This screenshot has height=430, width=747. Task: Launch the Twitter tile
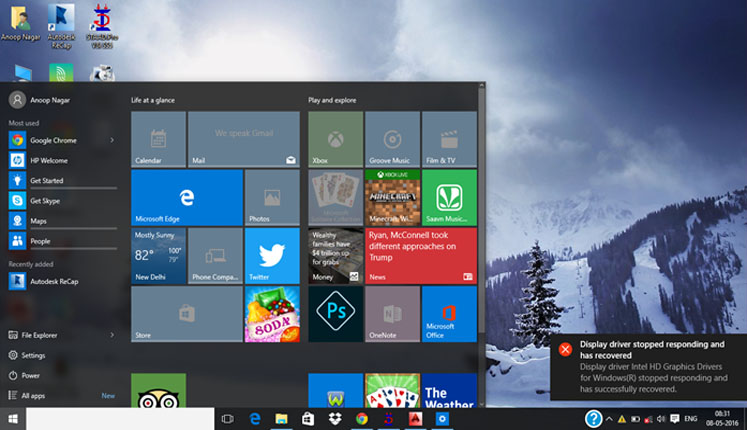[x=272, y=256]
